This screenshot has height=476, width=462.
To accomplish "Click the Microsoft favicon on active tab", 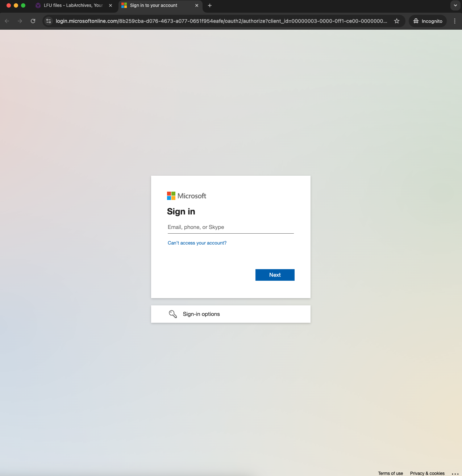I will (x=124, y=5).
